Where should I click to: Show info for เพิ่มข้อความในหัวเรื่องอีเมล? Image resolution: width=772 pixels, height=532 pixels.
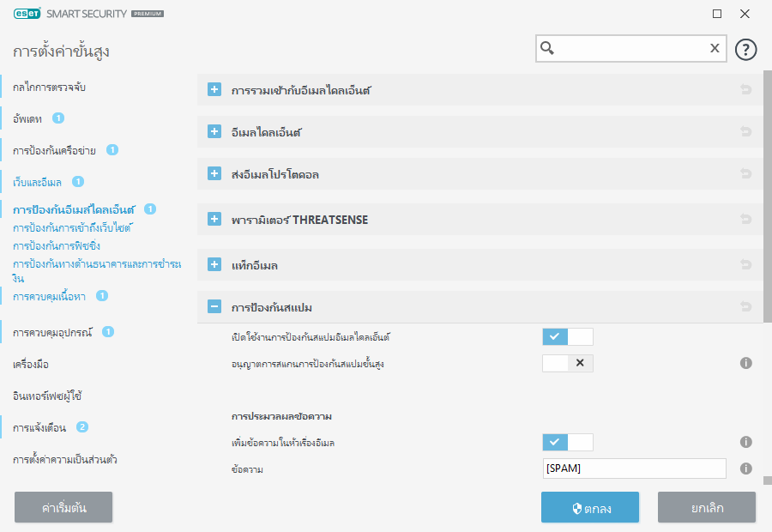746,442
